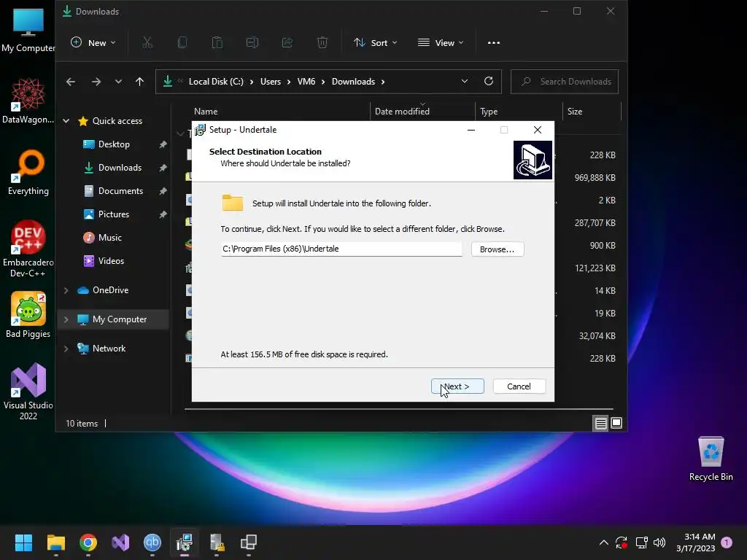Click the Delete trash icon in Explorer toolbar
The image size is (747, 560).
coord(322,43)
